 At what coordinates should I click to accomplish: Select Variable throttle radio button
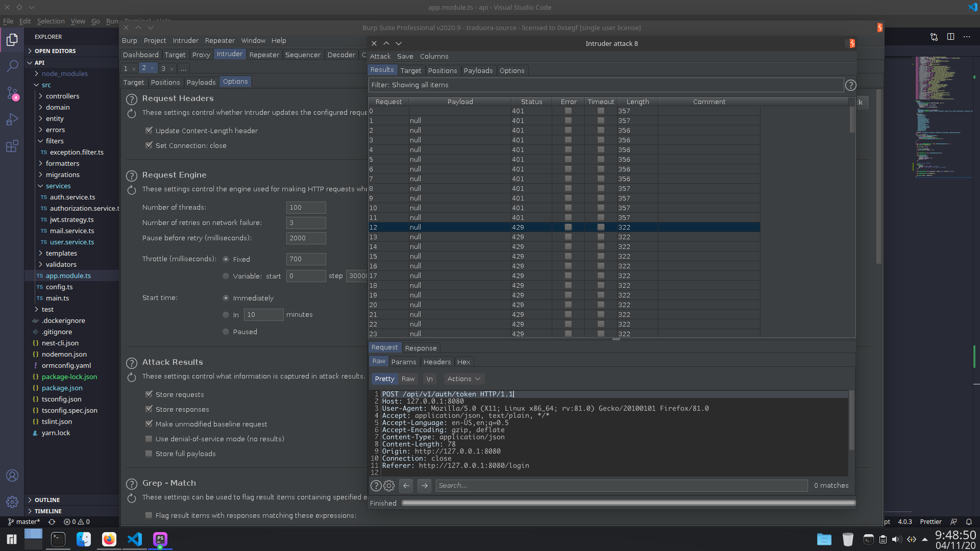pyautogui.click(x=226, y=276)
